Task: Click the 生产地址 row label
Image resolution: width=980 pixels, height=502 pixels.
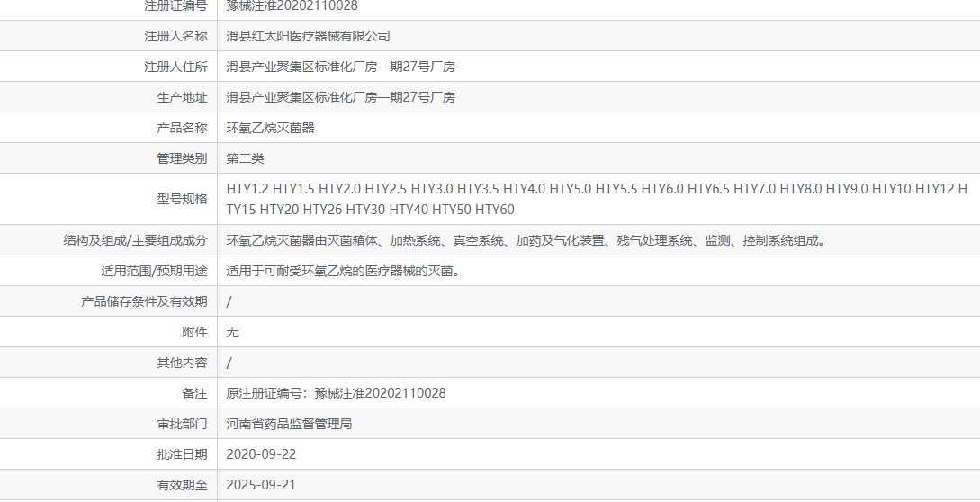Action: pyautogui.click(x=182, y=97)
